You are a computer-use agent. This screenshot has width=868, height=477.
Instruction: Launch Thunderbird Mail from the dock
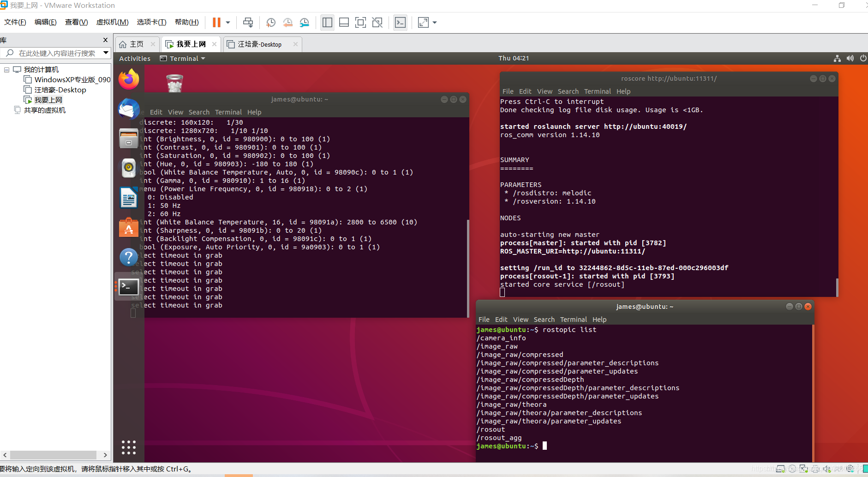point(129,109)
